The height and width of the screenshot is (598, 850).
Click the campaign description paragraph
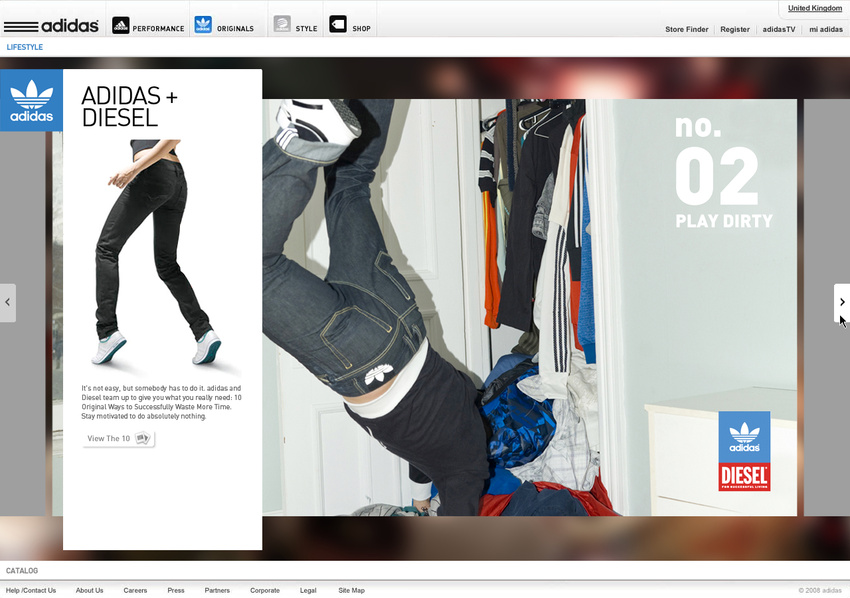(162, 402)
